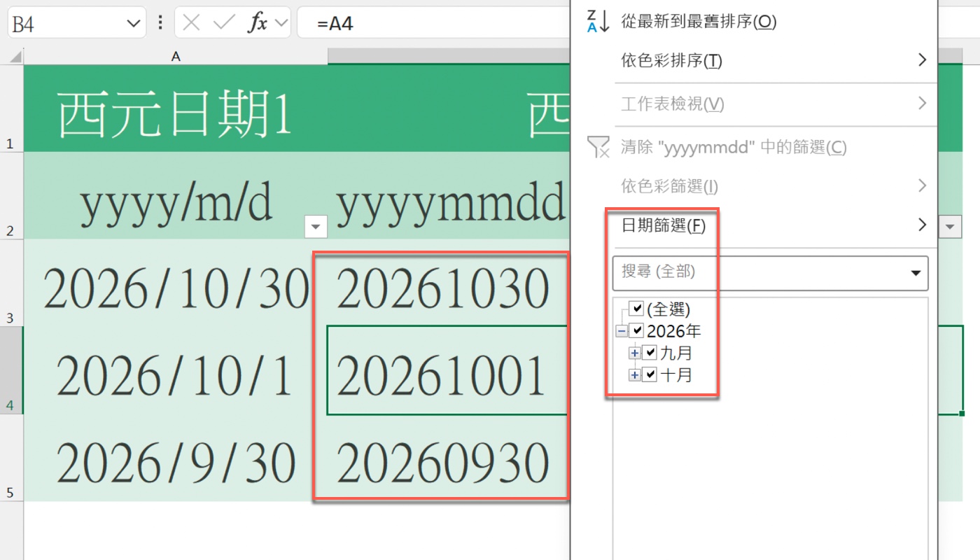Select row 3 header
This screenshot has height=560, width=980.
(11, 283)
